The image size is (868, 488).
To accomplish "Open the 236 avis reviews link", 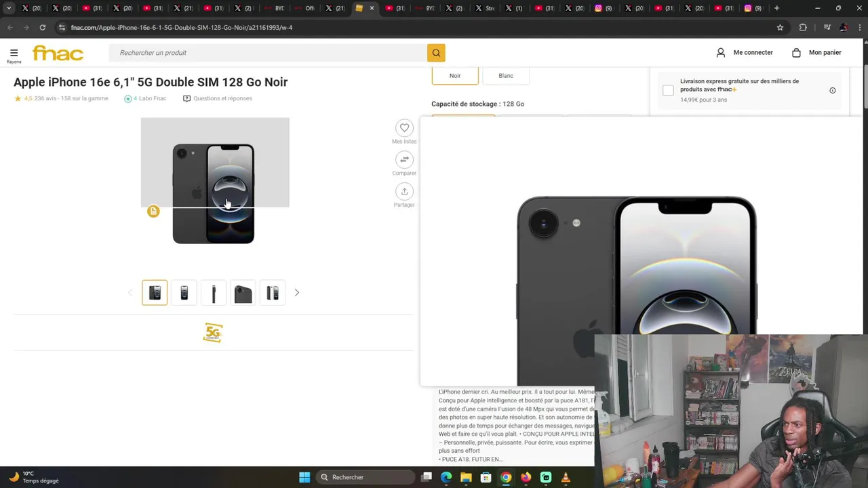I will pos(46,98).
